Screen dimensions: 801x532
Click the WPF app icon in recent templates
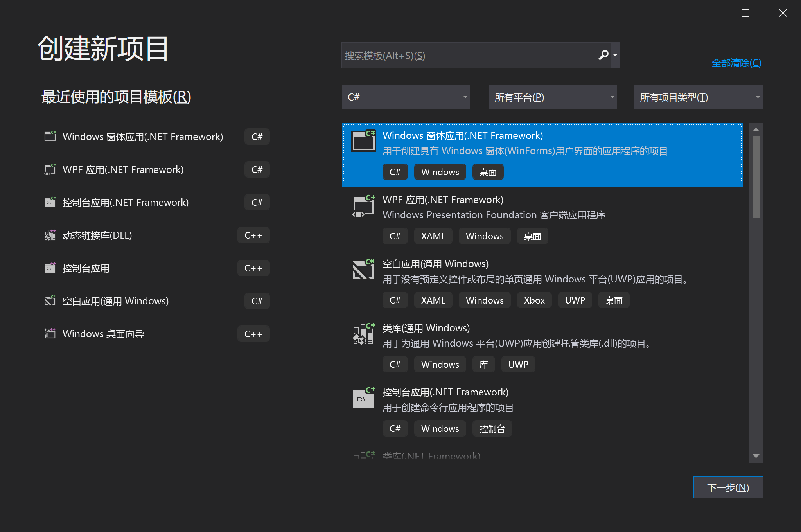[x=50, y=169]
